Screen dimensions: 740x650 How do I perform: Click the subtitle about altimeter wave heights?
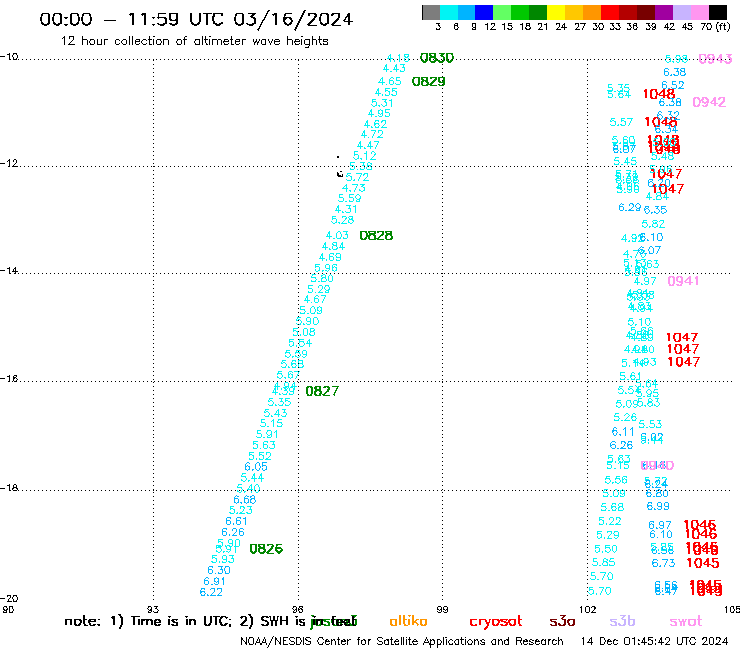tap(194, 41)
